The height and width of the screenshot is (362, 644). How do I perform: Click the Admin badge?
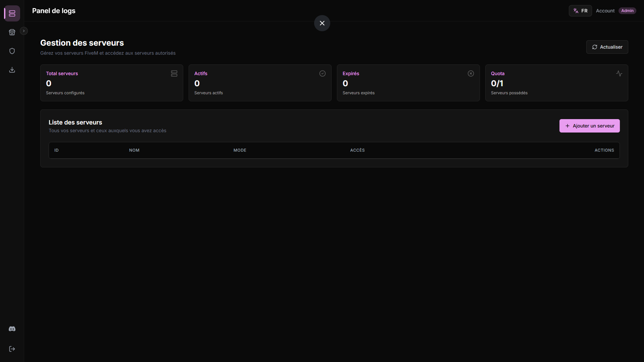(627, 11)
